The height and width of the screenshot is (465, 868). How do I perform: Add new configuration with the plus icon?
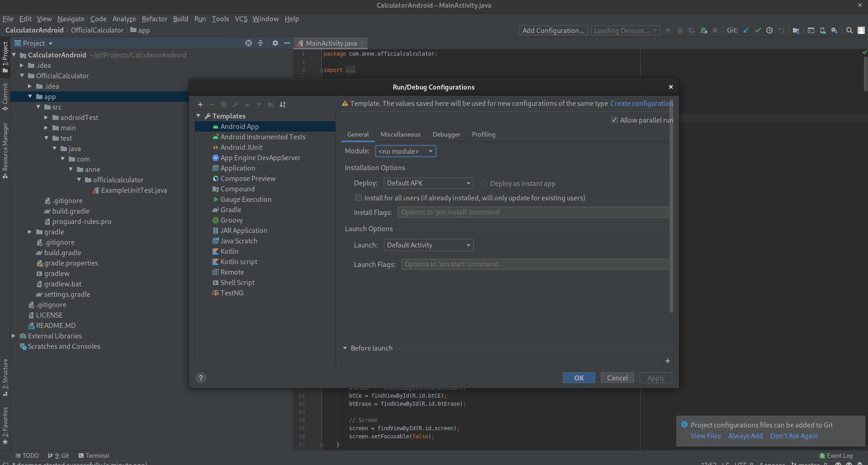pos(200,104)
